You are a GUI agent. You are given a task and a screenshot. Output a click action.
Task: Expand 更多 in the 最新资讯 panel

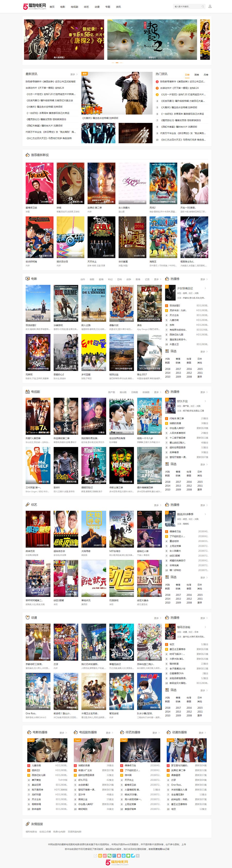pyautogui.click(x=73, y=74)
